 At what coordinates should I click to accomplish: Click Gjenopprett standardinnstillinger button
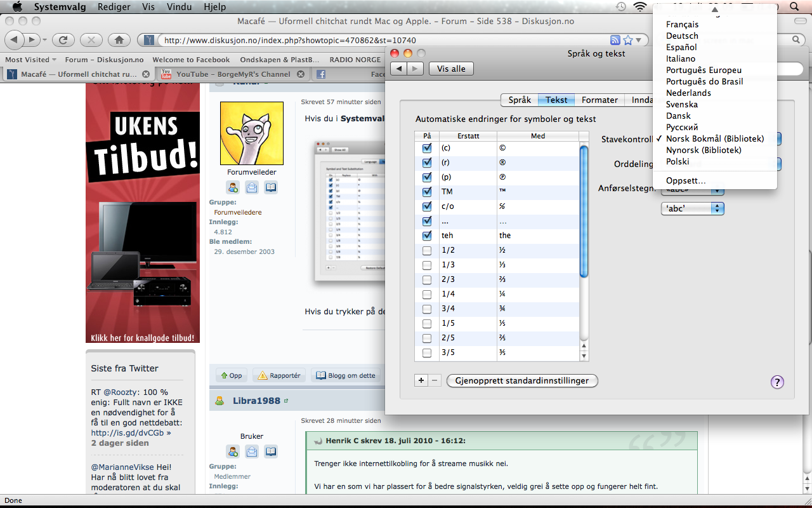coord(522,380)
